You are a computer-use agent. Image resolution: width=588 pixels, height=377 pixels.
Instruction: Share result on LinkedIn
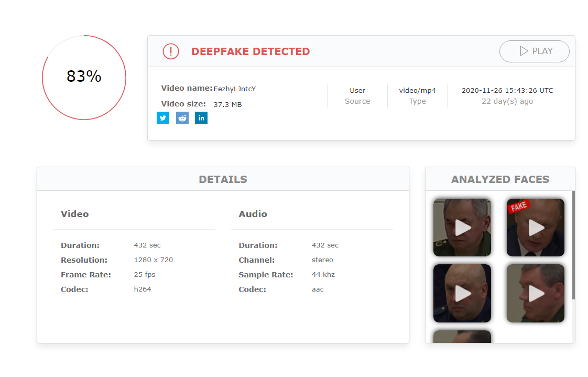click(x=201, y=118)
